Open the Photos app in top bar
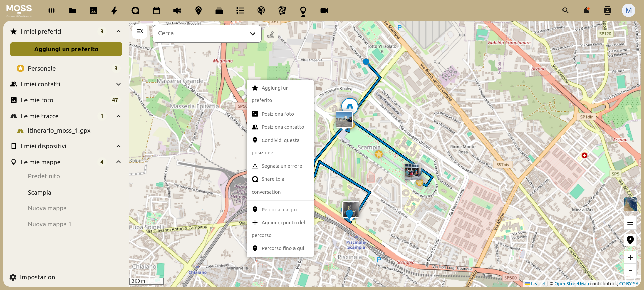The image size is (644, 290). 93,11
